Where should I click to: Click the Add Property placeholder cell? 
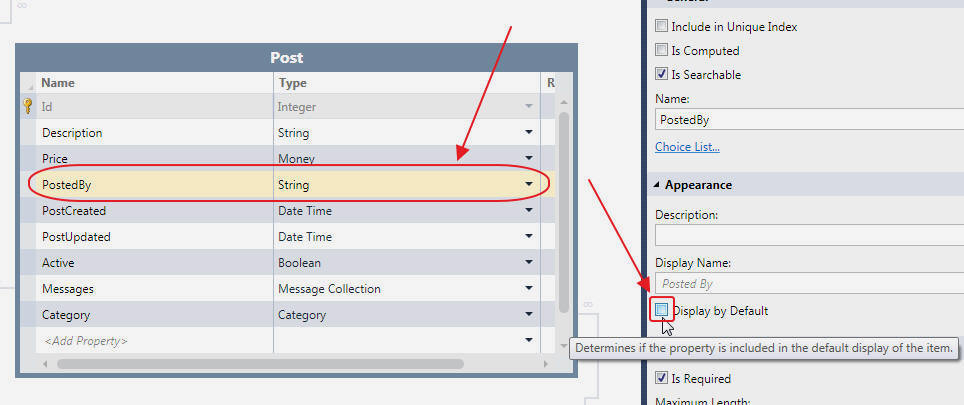(x=154, y=340)
